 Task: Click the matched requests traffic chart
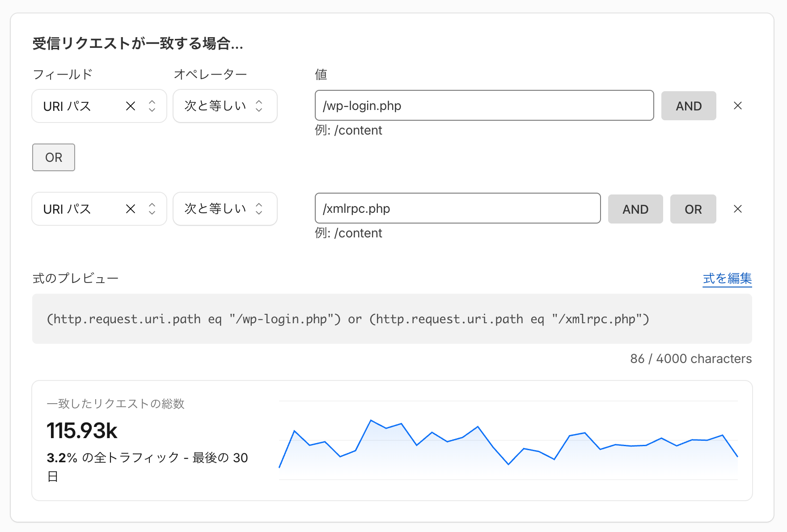tap(508, 440)
